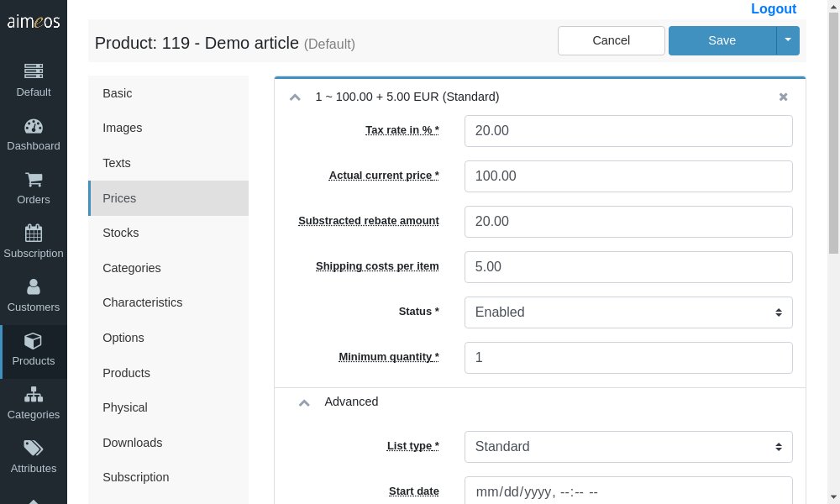Collapse the 100.00 EUR price panel

pos(295,97)
